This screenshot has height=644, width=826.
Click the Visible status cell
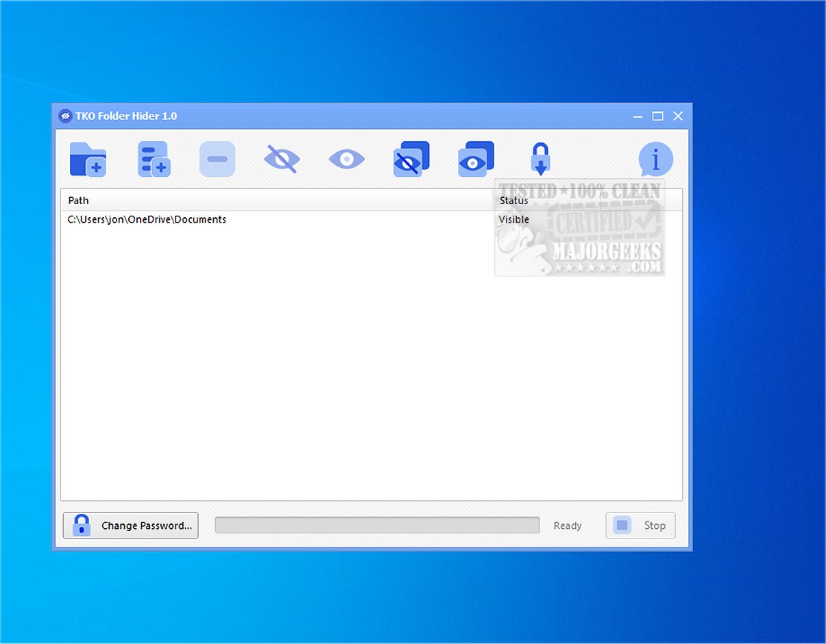[514, 219]
